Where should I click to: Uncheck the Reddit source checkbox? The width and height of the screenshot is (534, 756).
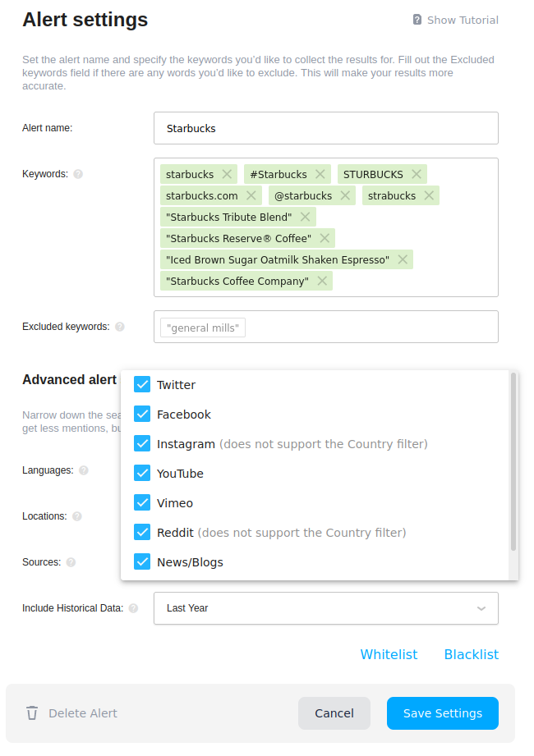coord(142,532)
